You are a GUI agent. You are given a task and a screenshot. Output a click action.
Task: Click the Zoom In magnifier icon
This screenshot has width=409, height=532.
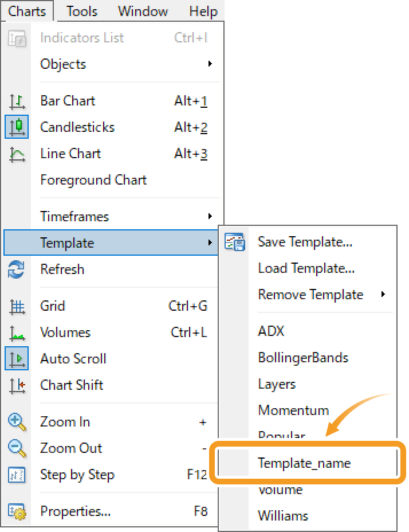click(17, 422)
